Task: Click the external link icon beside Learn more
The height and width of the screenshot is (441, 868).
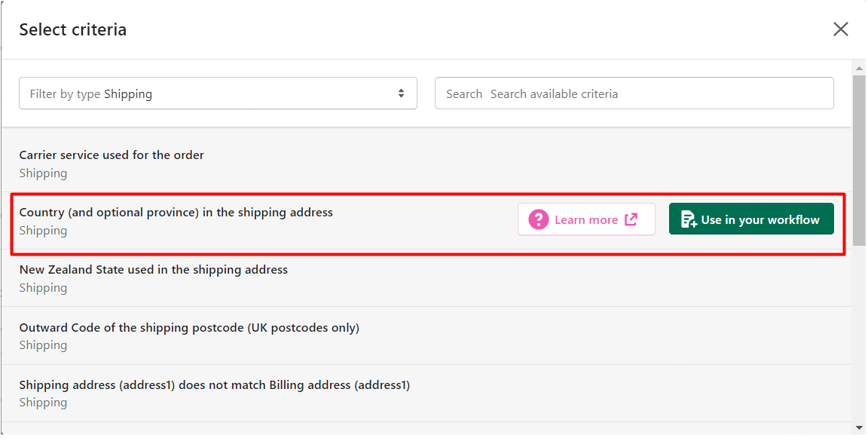Action: (631, 219)
